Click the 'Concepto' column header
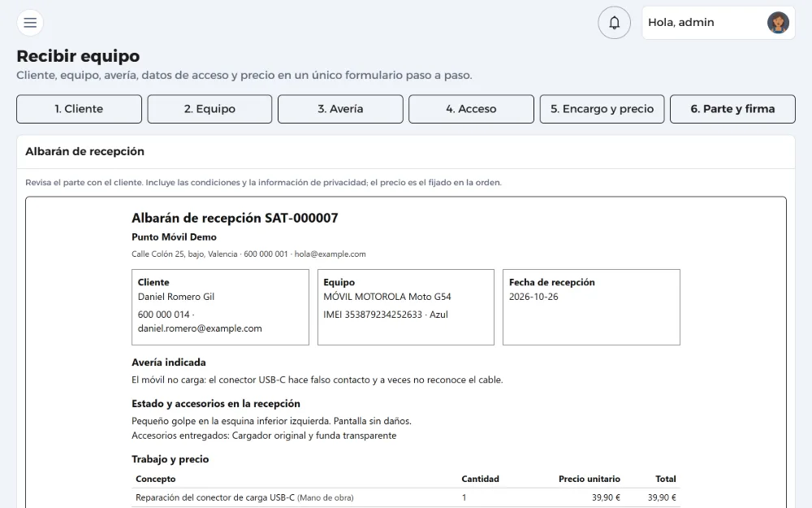 155,479
